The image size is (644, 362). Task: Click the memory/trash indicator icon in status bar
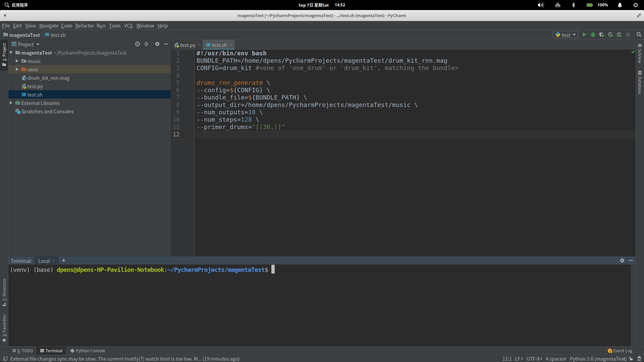(x=639, y=359)
